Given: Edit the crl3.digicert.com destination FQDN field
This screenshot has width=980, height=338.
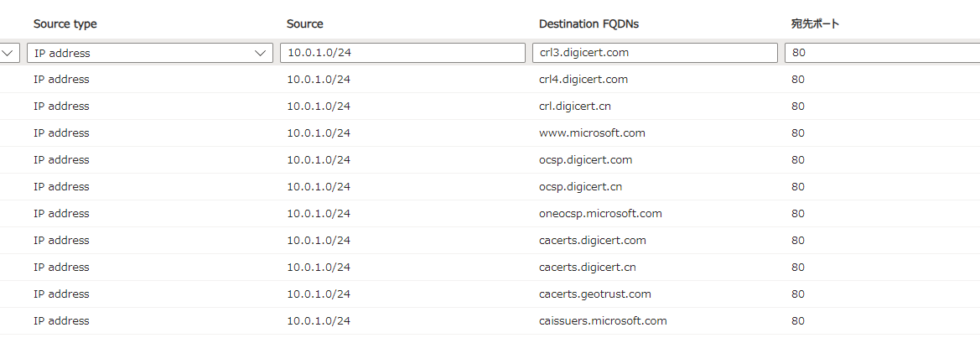Looking at the screenshot, I should [655, 53].
